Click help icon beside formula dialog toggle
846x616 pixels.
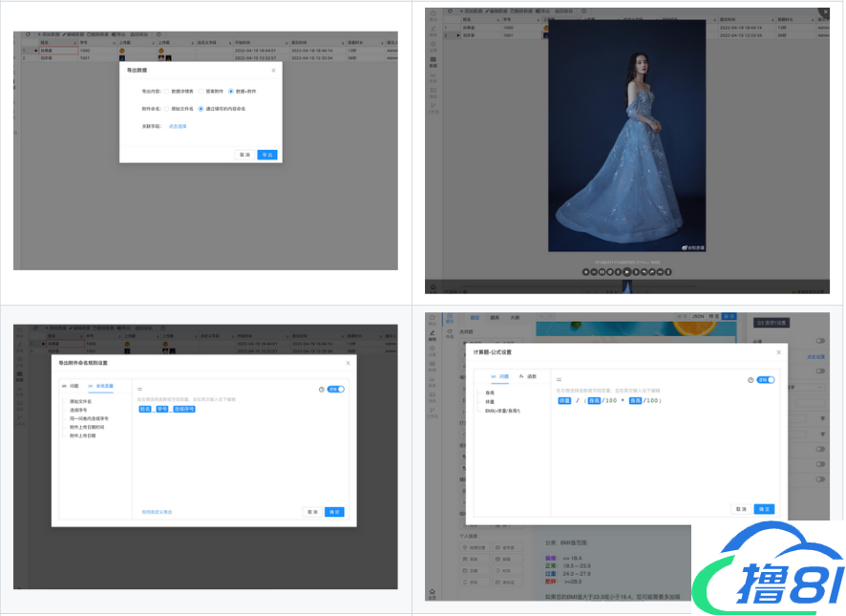click(x=750, y=380)
